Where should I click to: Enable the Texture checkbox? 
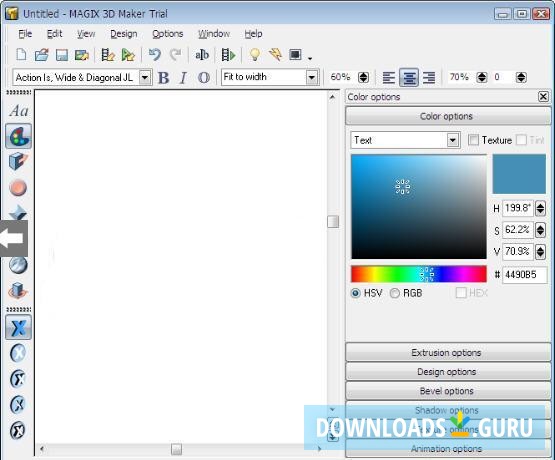click(x=473, y=140)
